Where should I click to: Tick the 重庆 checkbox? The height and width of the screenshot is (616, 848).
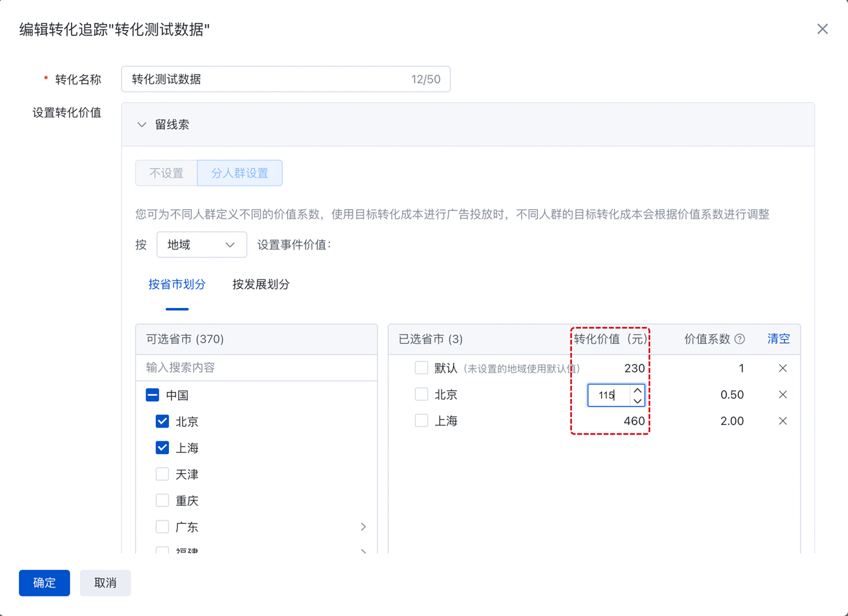[162, 501]
